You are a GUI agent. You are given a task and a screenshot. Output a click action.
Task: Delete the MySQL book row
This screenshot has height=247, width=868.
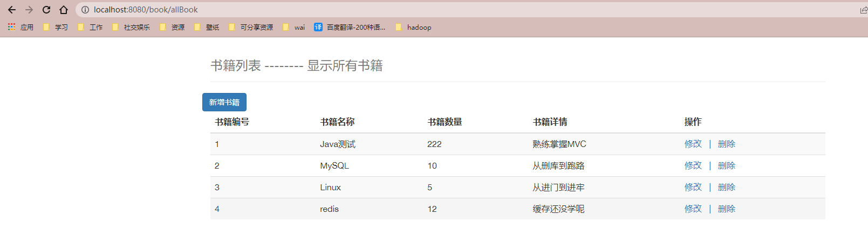point(726,165)
